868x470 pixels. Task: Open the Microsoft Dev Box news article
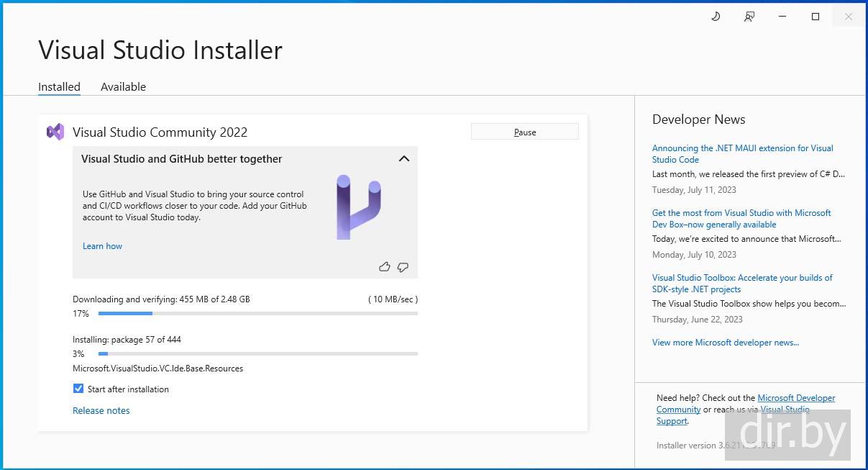coord(741,218)
